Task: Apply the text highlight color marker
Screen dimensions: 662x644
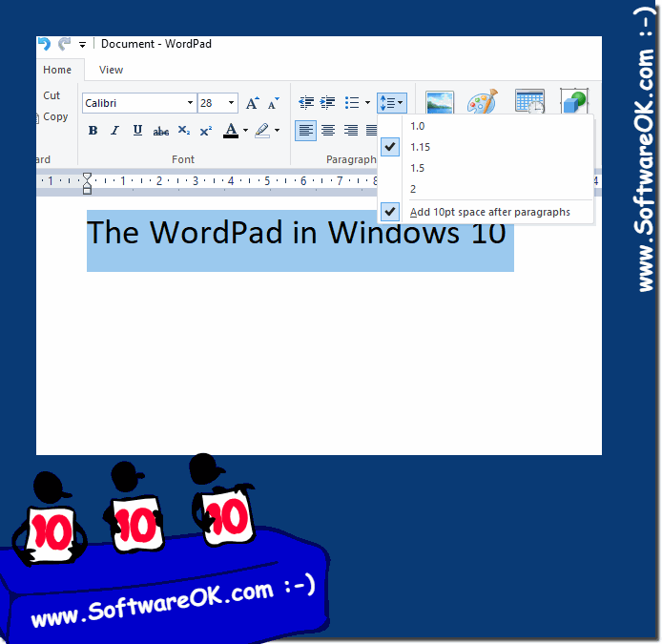Action: (262, 131)
